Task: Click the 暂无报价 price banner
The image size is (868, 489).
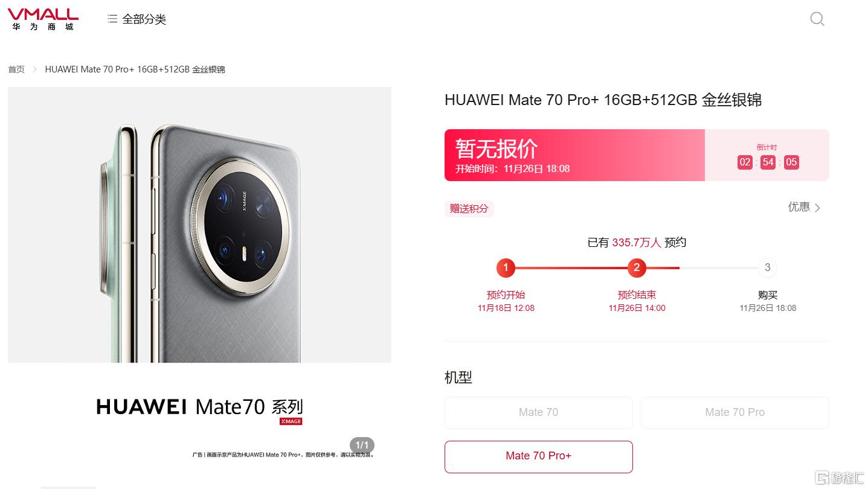Action: pos(574,155)
